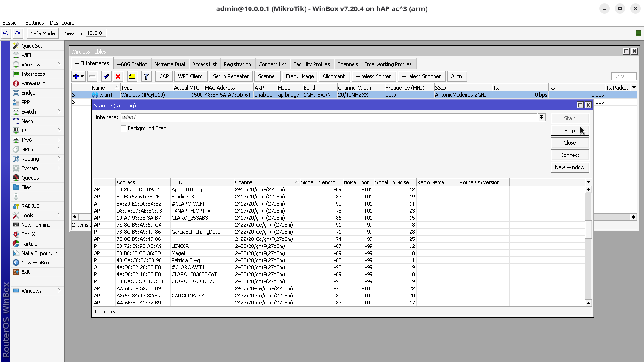Toggle Safe Mode
Viewport: 644px width, 362px height.
(x=42, y=33)
